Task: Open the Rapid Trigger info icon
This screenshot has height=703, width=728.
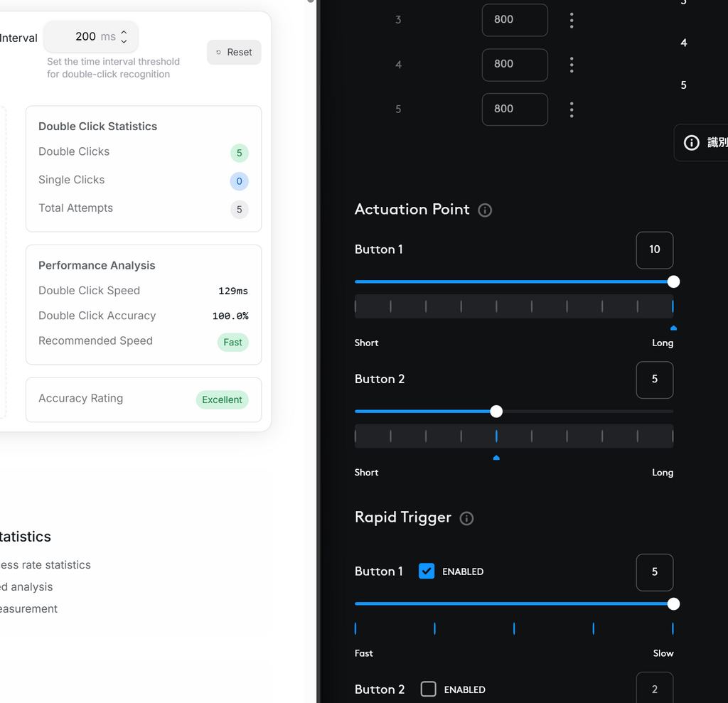Action: point(466,518)
